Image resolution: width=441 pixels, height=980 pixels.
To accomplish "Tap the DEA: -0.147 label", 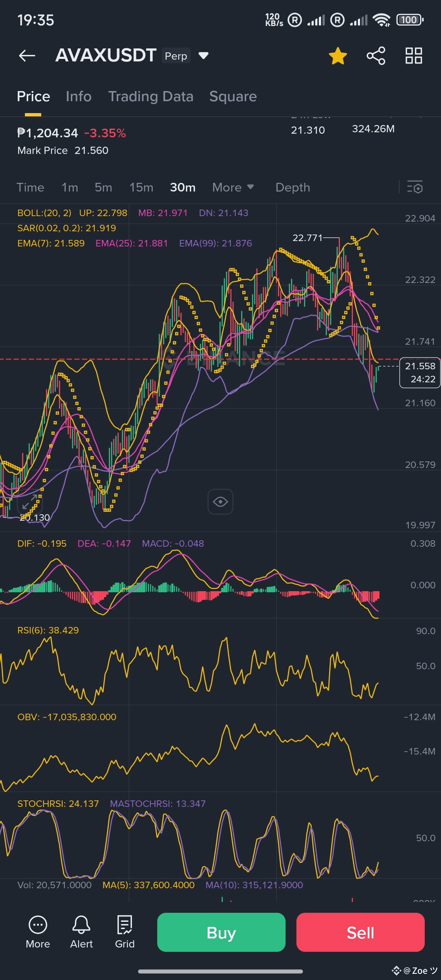I will (x=104, y=543).
